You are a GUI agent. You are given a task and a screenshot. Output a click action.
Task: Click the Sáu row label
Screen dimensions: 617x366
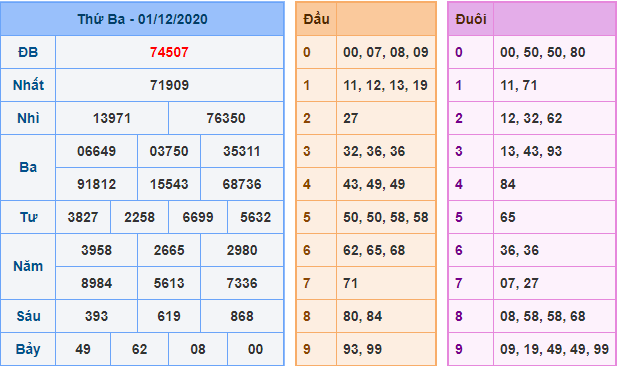(28, 316)
